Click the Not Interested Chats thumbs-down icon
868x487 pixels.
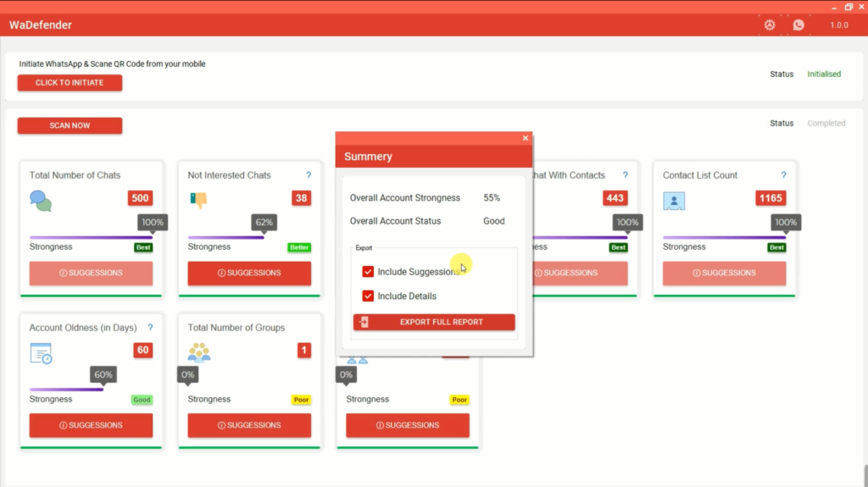(198, 200)
